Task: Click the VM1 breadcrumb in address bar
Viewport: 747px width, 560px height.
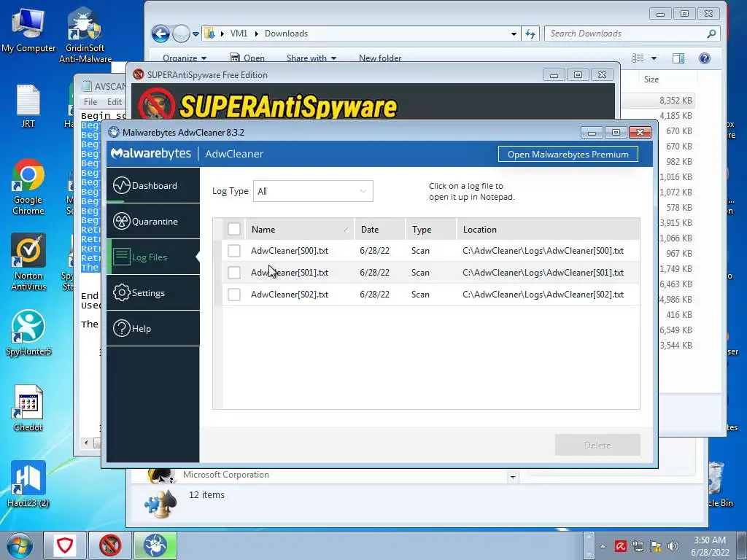Action: [x=239, y=34]
